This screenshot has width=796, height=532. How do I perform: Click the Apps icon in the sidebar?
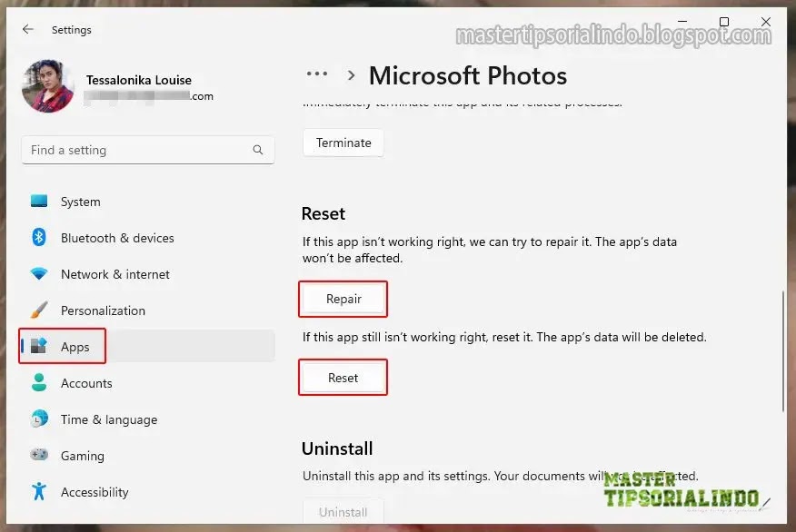click(x=39, y=346)
